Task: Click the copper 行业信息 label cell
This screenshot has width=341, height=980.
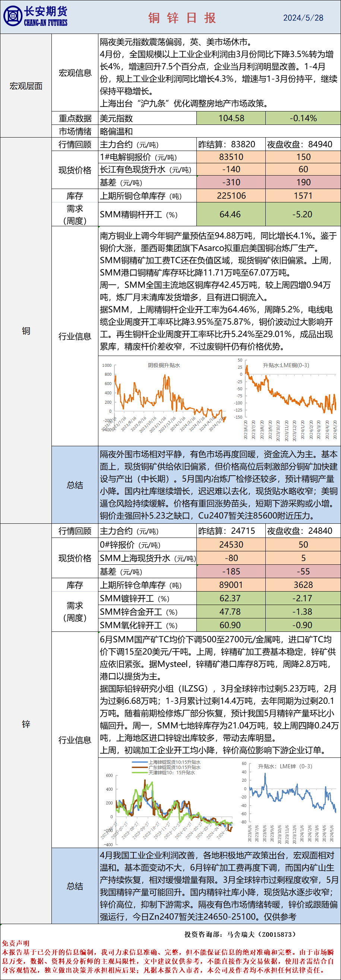Action: 75,336
